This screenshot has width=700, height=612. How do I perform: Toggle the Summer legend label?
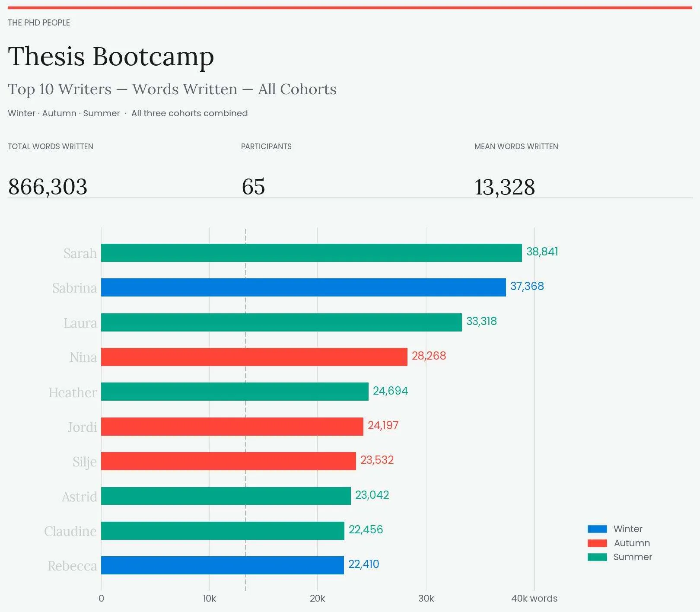pyautogui.click(x=633, y=557)
